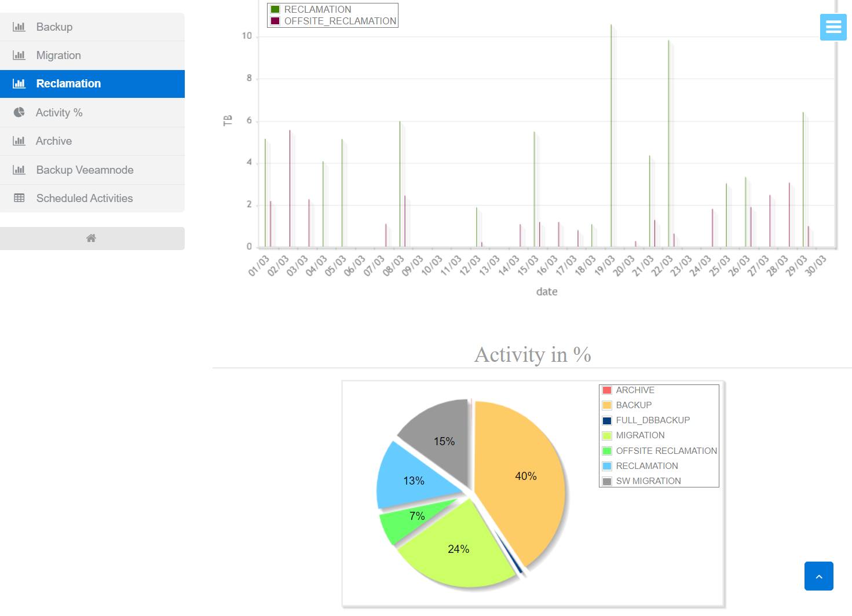Select the Backup Veeamnode entry
Image resolution: width=852 pixels, height=616 pixels.
point(85,170)
